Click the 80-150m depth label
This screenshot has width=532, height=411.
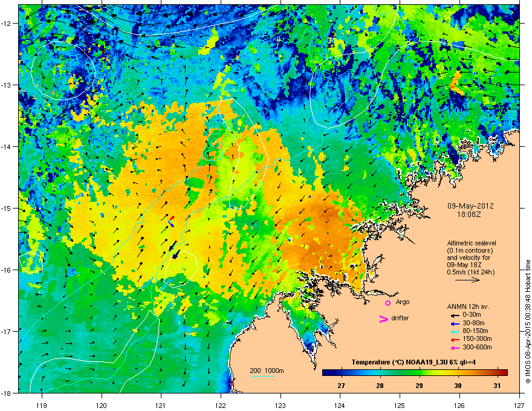coord(475,331)
